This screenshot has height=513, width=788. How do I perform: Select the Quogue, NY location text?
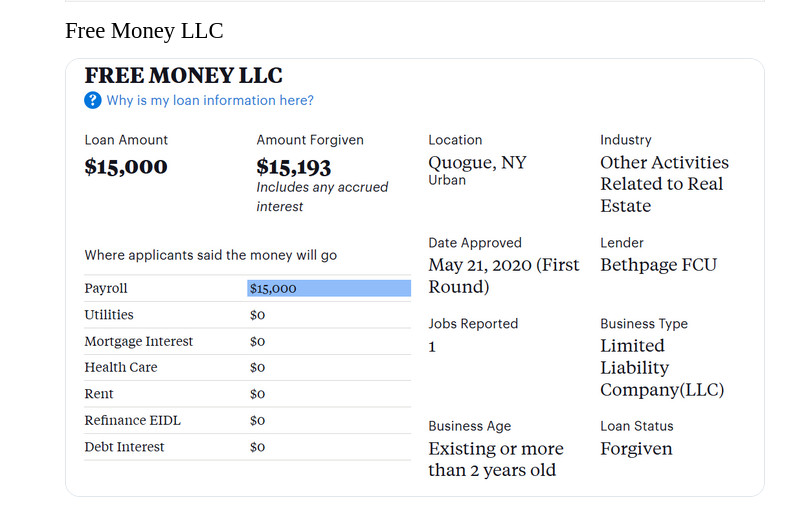(x=477, y=162)
